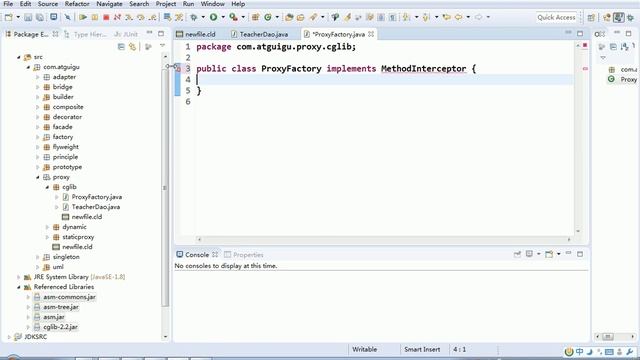
Task: Expand the adapter package
Action: click(38, 77)
